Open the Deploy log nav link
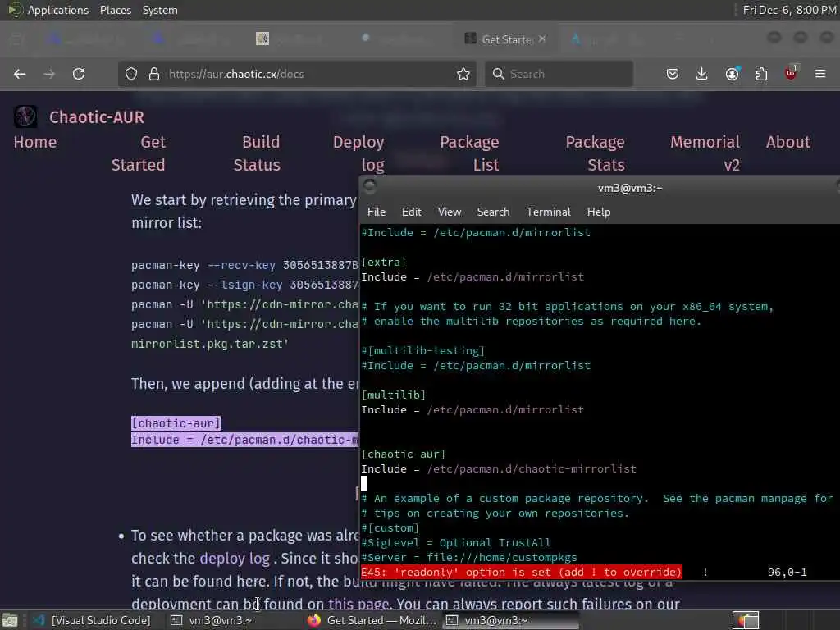Image resolution: width=840 pixels, height=630 pixels. click(x=358, y=153)
